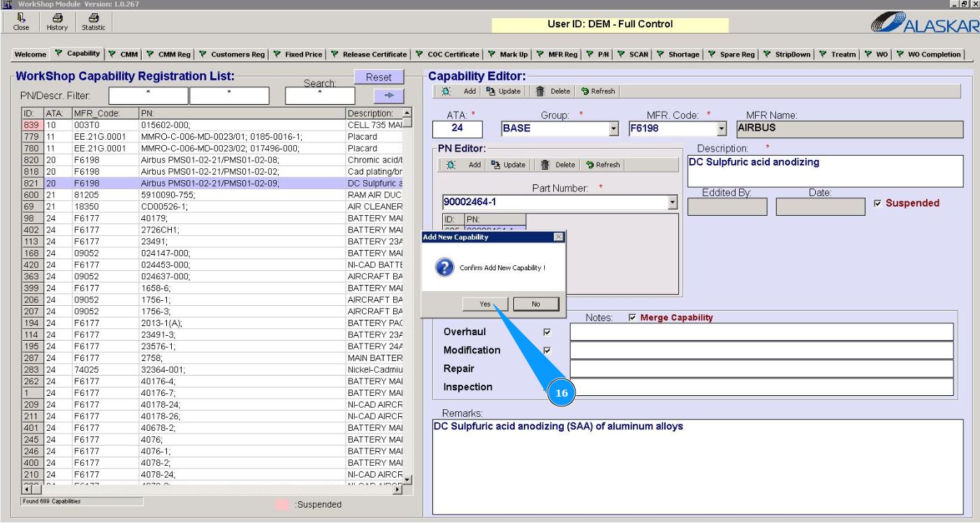Open the History toolbar icon
This screenshot has height=523, width=980.
click(57, 22)
